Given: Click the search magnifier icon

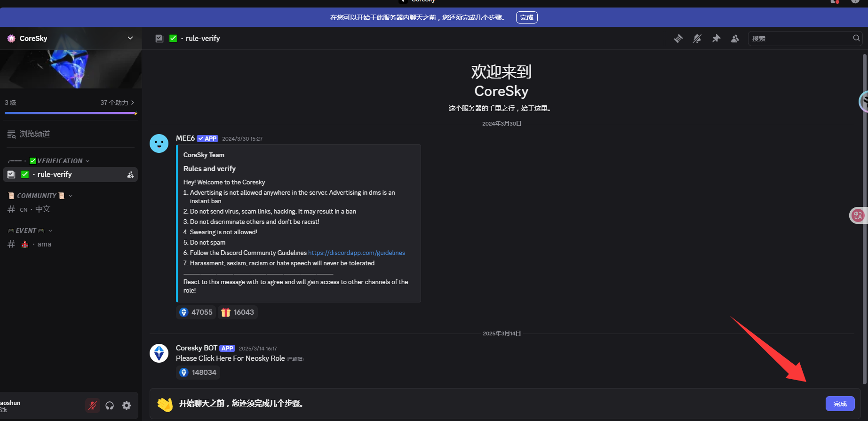Looking at the screenshot, I should click(x=856, y=39).
